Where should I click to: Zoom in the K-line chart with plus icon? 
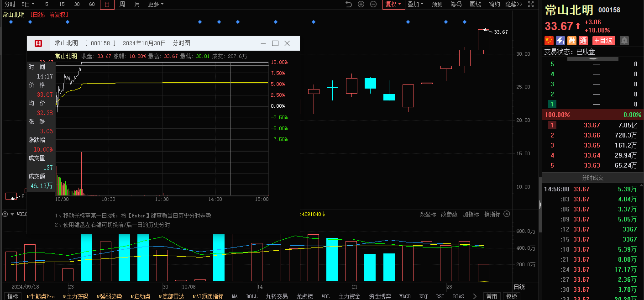click(x=361, y=4)
